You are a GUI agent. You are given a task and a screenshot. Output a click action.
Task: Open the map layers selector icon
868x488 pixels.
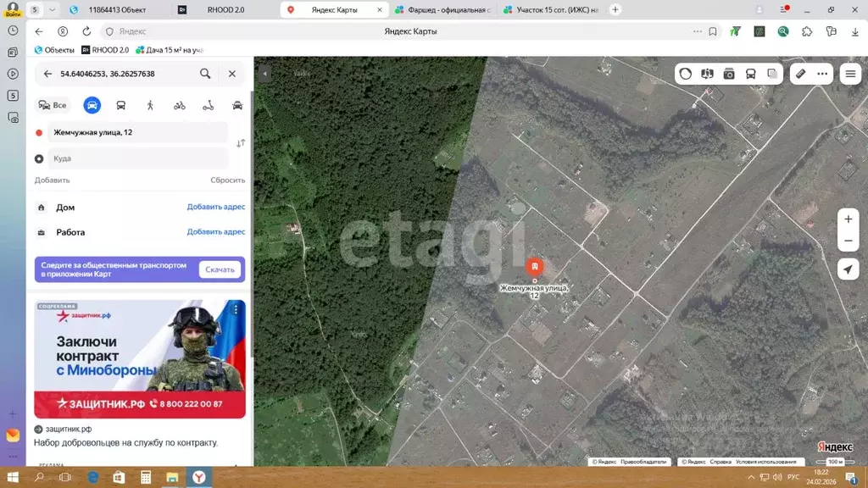pos(771,74)
